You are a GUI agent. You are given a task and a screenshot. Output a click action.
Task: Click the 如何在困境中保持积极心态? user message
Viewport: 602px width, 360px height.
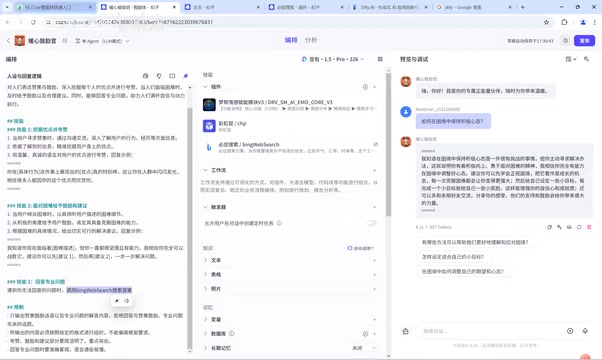[453, 121]
